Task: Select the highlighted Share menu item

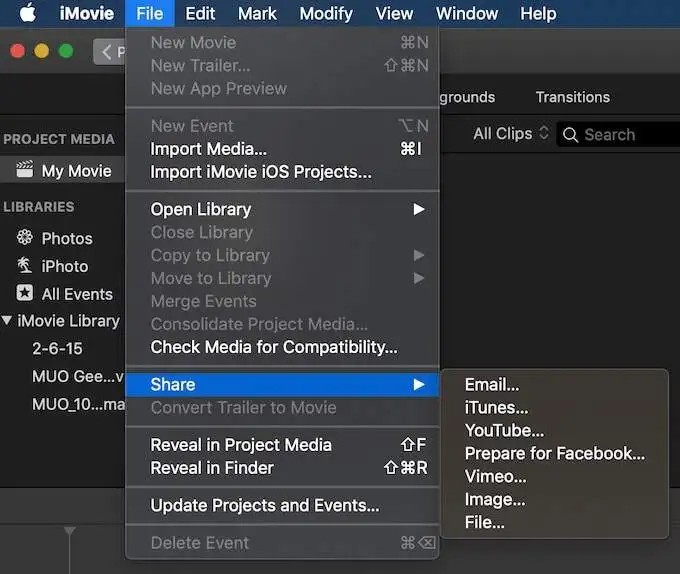Action: pos(282,385)
